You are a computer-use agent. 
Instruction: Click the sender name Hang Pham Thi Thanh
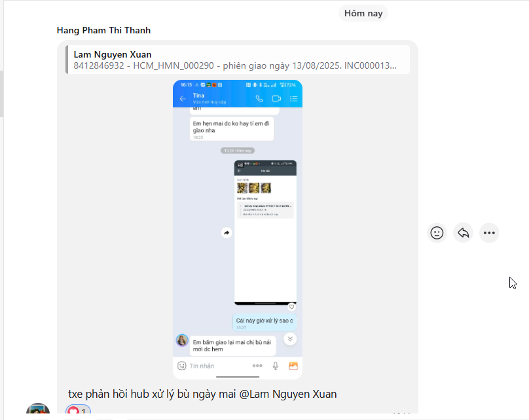[103, 30]
